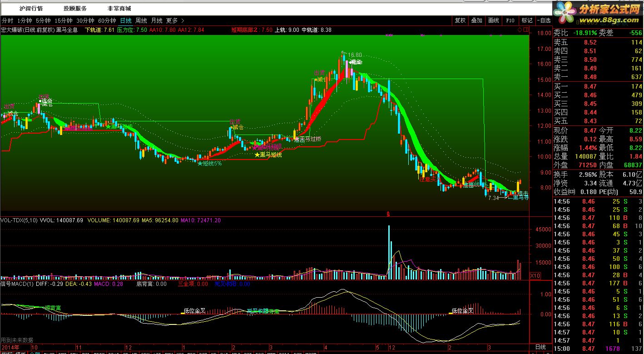Click the 买一 8.47 bid row
The image size is (644, 354).
[x=598, y=86]
